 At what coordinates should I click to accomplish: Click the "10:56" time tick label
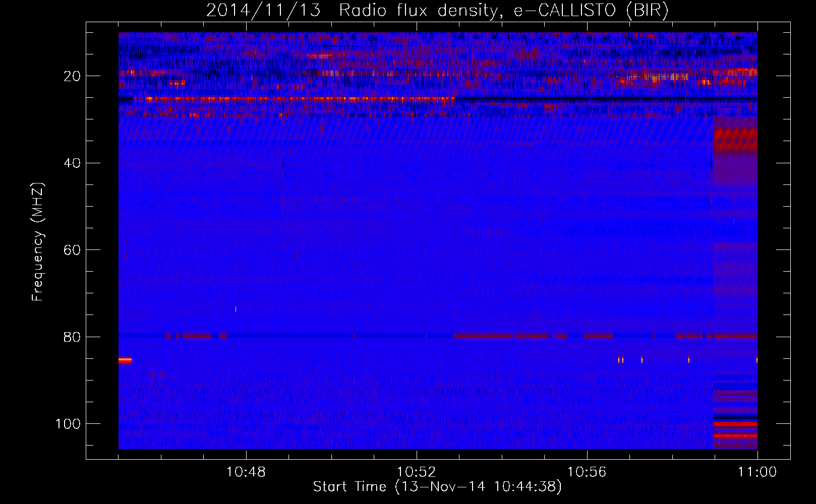point(587,472)
